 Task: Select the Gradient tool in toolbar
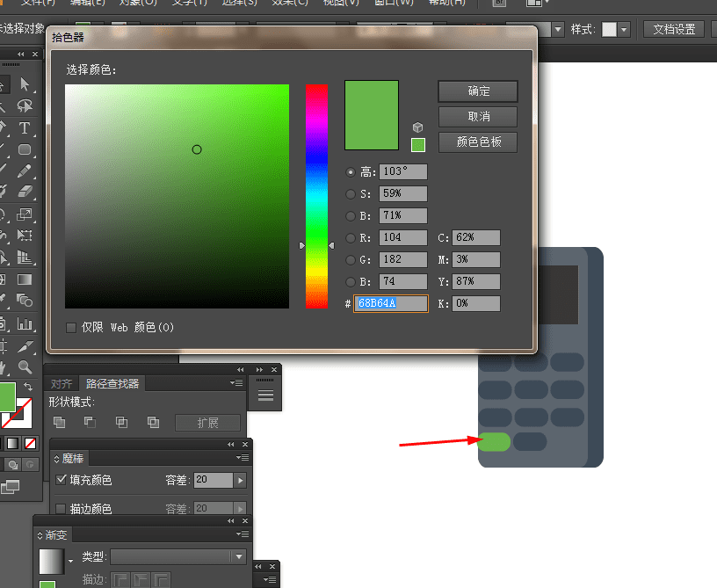pyautogui.click(x=25, y=279)
